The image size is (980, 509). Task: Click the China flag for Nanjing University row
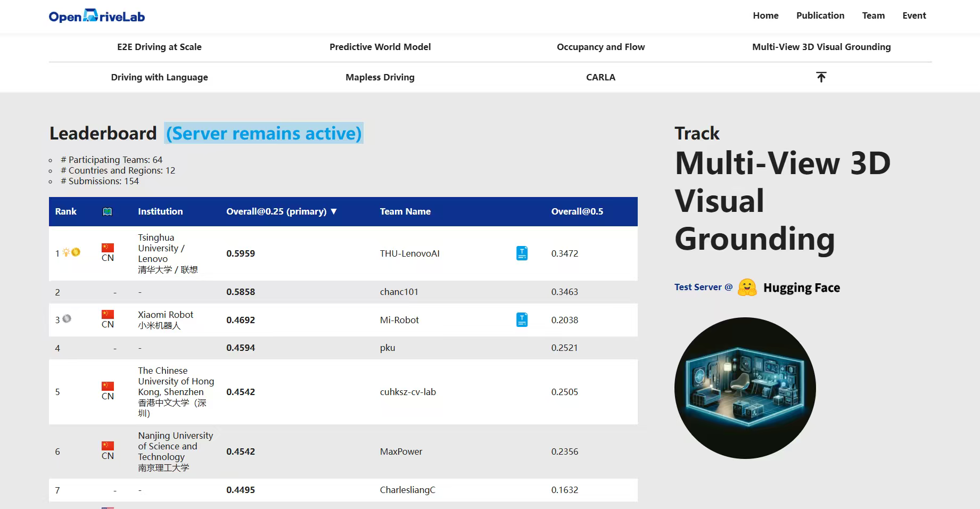point(108,446)
